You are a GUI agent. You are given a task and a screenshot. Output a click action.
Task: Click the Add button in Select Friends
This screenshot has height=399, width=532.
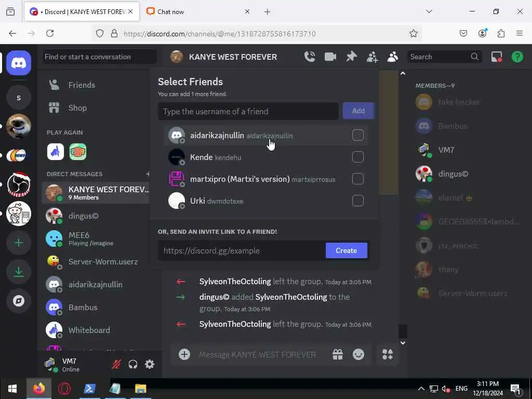click(358, 111)
